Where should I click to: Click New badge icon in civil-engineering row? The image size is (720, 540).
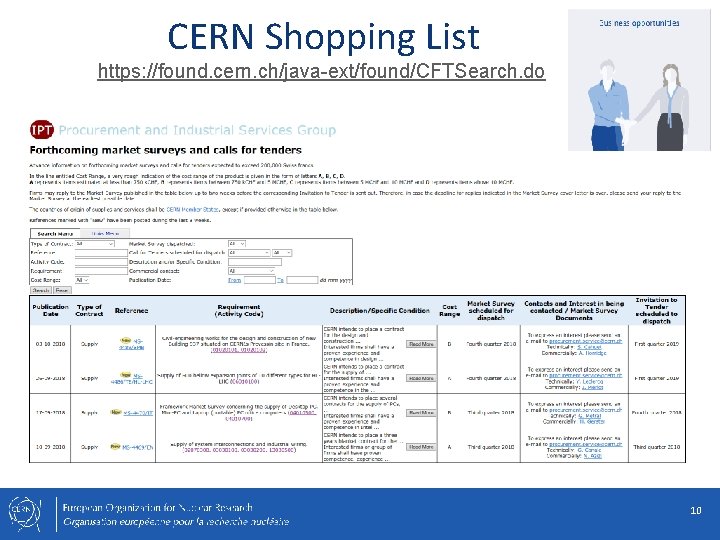tap(125, 341)
